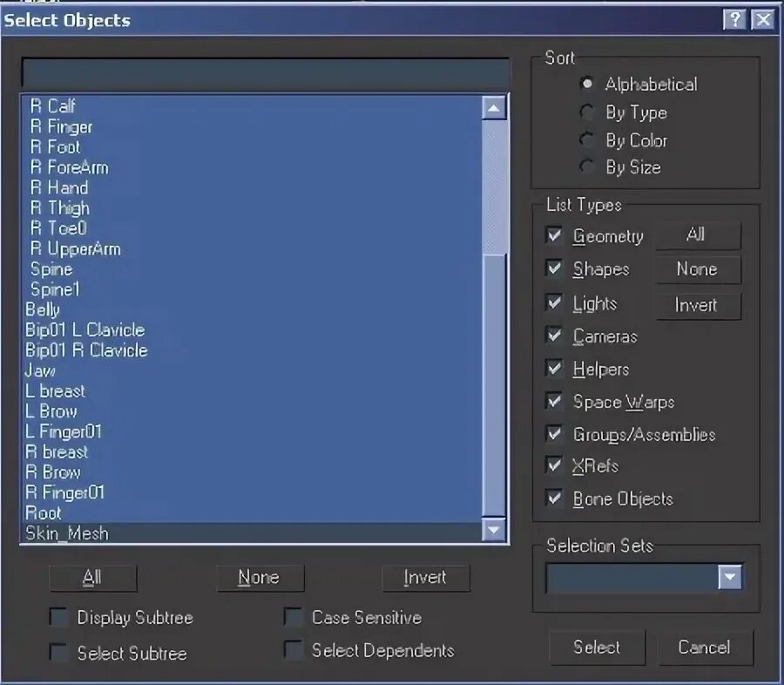Image resolution: width=784 pixels, height=685 pixels.
Task: Select Skin_Mesh in the list
Action: [252, 533]
